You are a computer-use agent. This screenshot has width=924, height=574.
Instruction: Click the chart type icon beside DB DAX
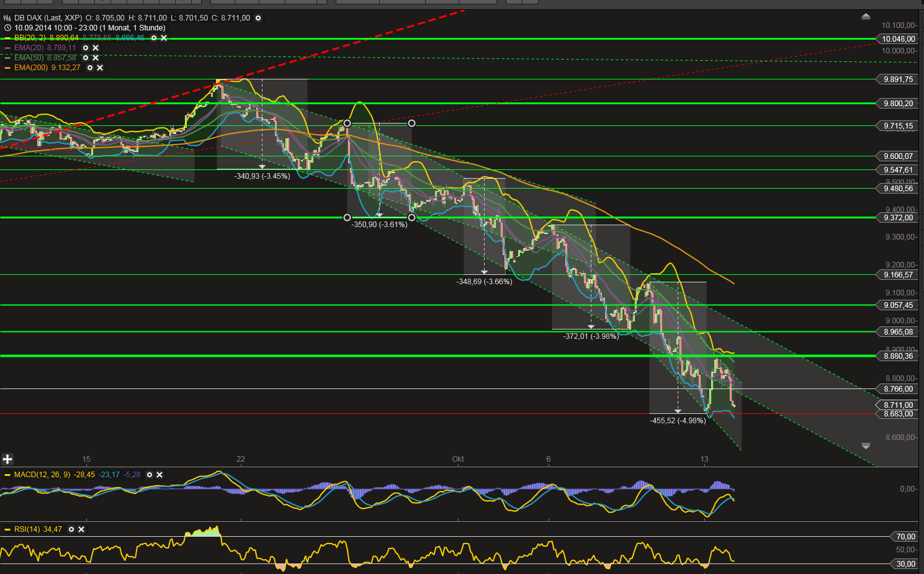tap(7, 18)
